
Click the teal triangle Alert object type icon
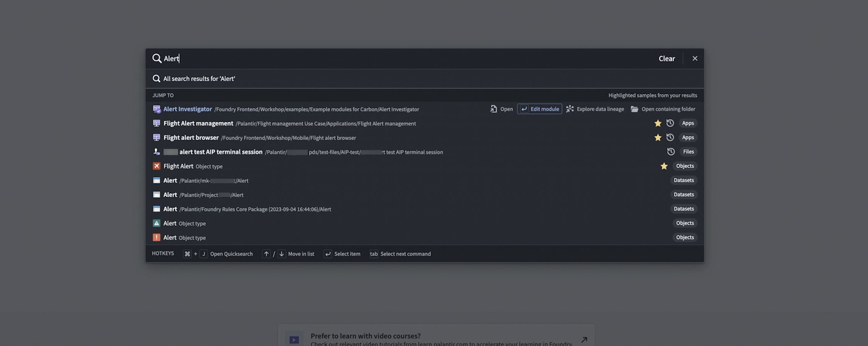[157, 223]
